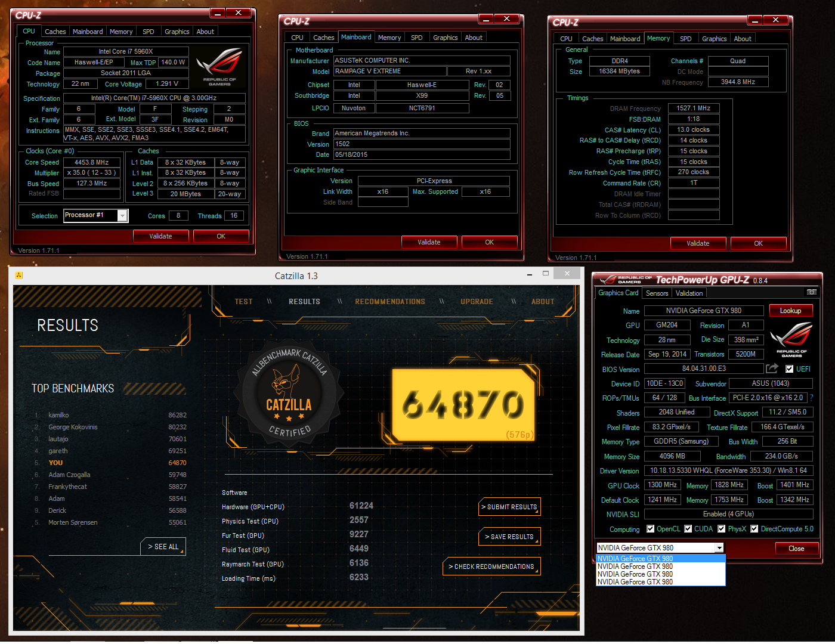Open Caches tab in CPU-Z Memory window
This screenshot has height=644, width=835.
(x=593, y=39)
